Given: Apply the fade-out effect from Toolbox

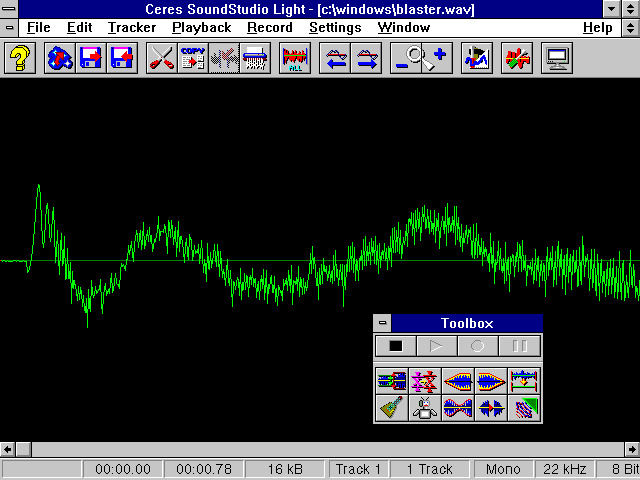Looking at the screenshot, I should [x=490, y=381].
